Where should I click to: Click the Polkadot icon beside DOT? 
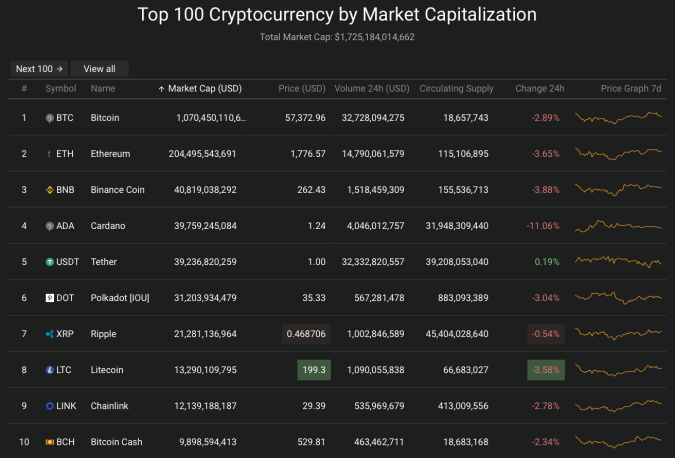50,298
